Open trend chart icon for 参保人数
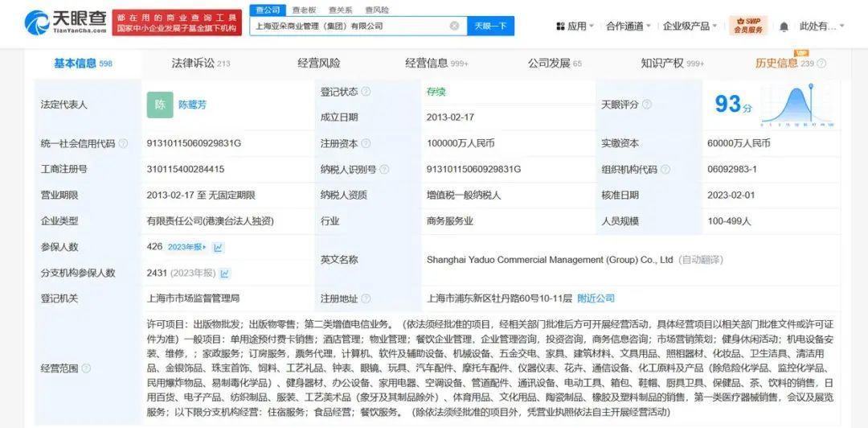This screenshot has height=428, width=868. pos(218,247)
